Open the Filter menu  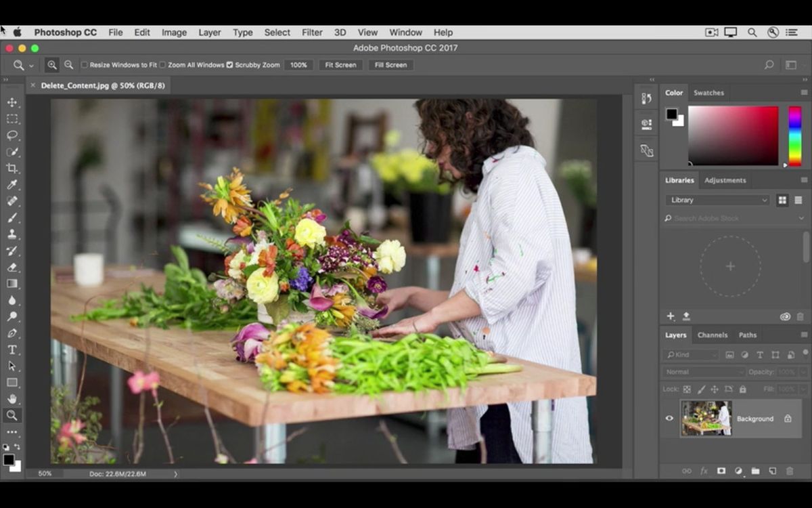(312, 32)
